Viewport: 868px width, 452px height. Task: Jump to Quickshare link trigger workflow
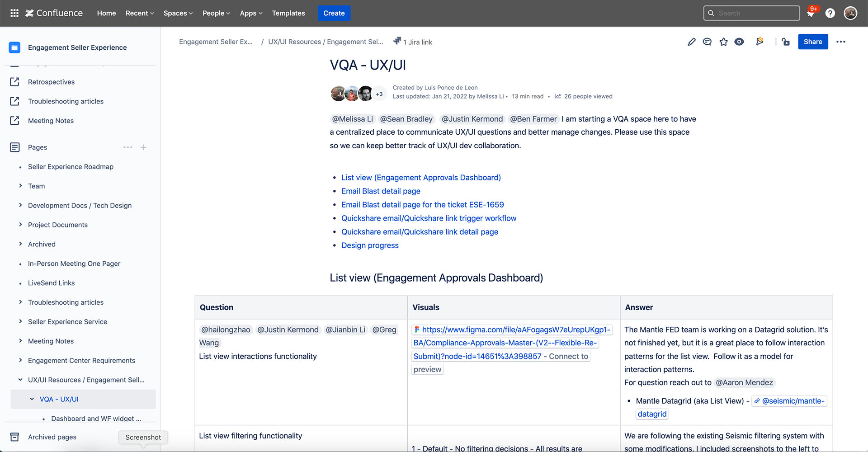click(429, 218)
